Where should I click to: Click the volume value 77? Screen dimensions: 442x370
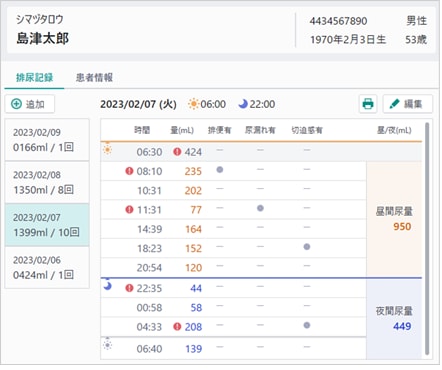coord(196,210)
